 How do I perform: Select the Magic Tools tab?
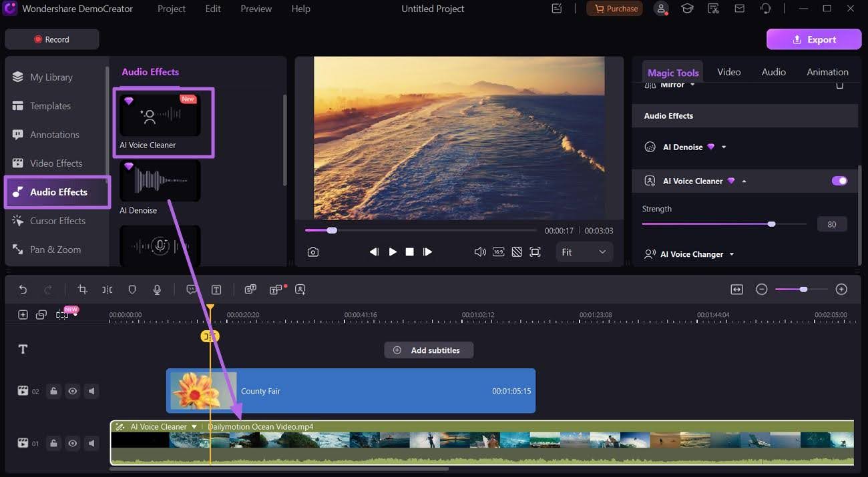673,72
